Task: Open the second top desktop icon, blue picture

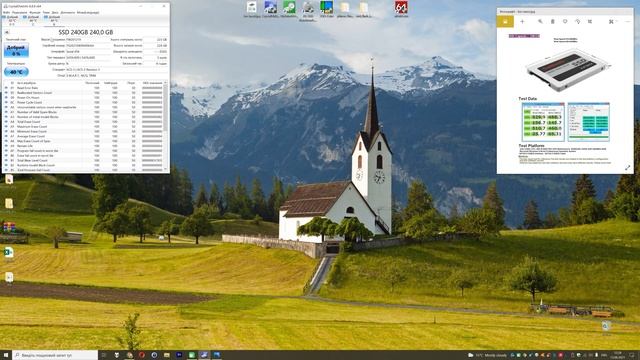Action: (270, 9)
